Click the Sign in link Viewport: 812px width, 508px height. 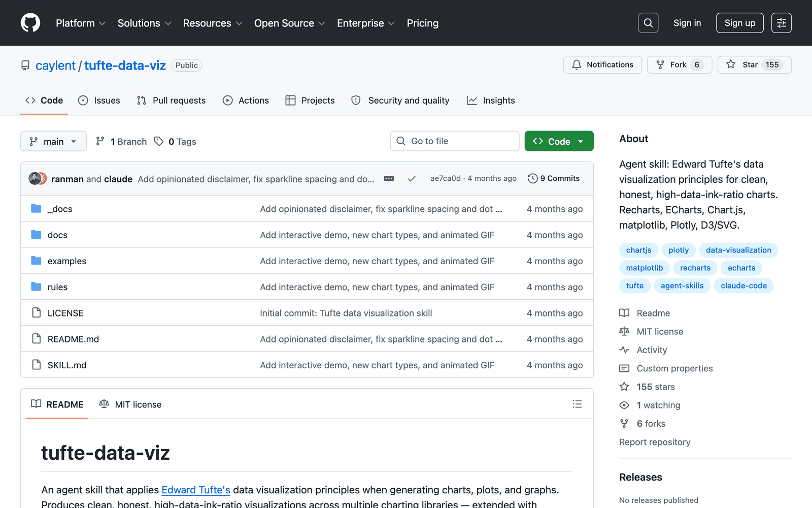[687, 23]
